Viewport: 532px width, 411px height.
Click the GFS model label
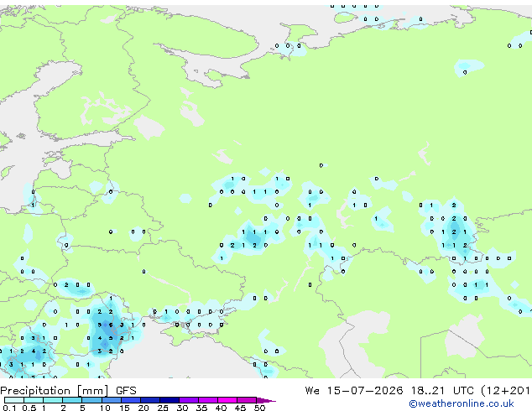pyautogui.click(x=126, y=391)
